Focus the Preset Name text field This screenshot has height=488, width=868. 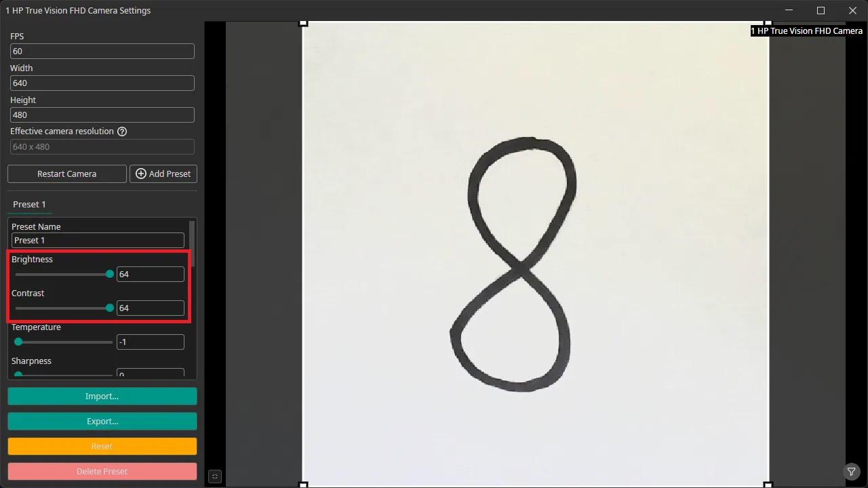tap(98, 241)
